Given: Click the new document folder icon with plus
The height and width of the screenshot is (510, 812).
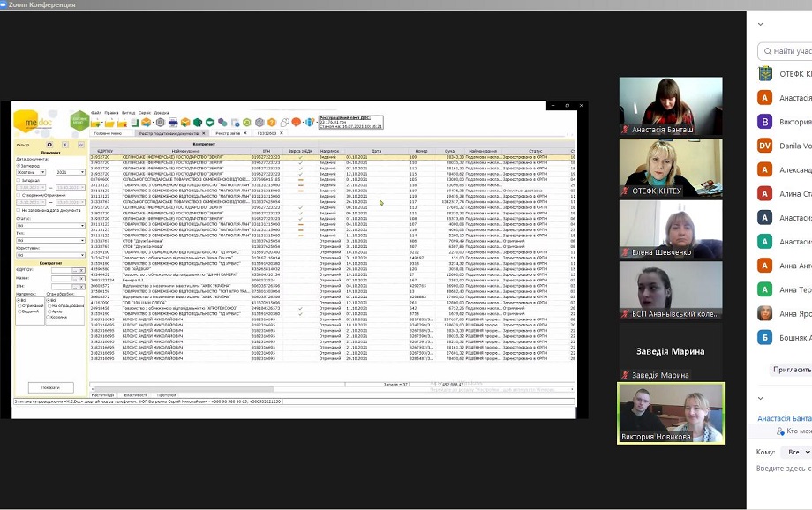Looking at the screenshot, I should pyautogui.click(x=96, y=123).
